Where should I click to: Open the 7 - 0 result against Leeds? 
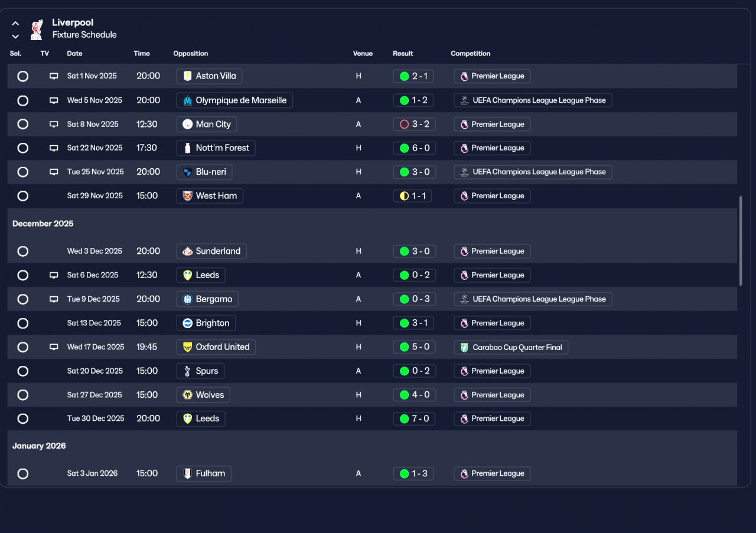point(414,418)
